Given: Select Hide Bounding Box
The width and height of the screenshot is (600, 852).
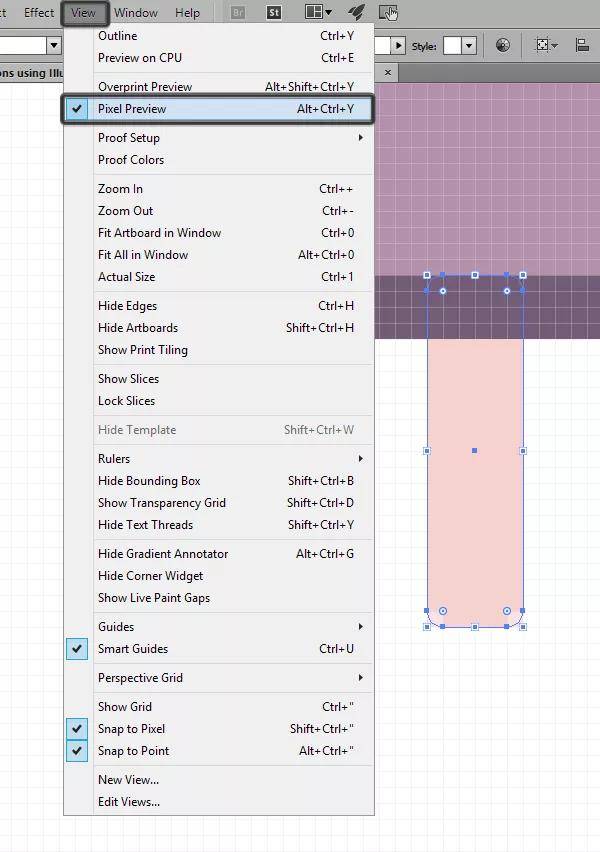Looking at the screenshot, I should click(217, 481).
